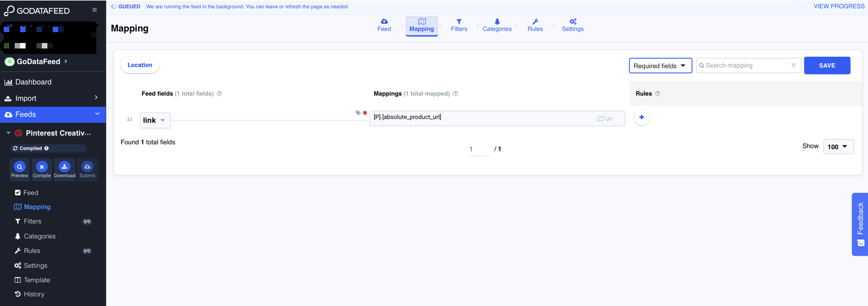Viewport: 868px width, 306px height.
Task: Open the Required fields dropdown
Action: point(661,66)
